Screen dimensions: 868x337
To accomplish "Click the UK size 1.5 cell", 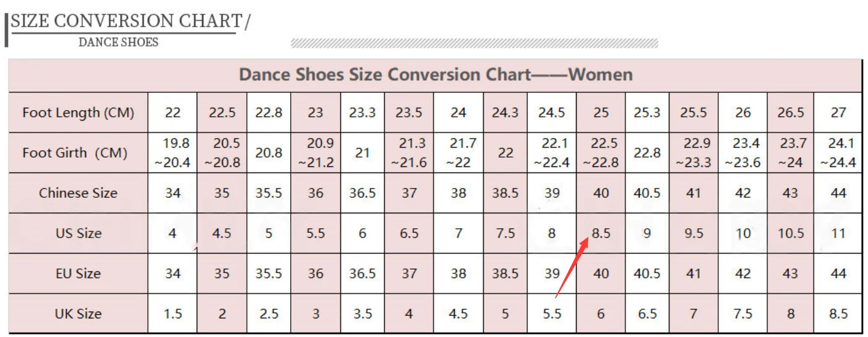I will coord(173,314).
